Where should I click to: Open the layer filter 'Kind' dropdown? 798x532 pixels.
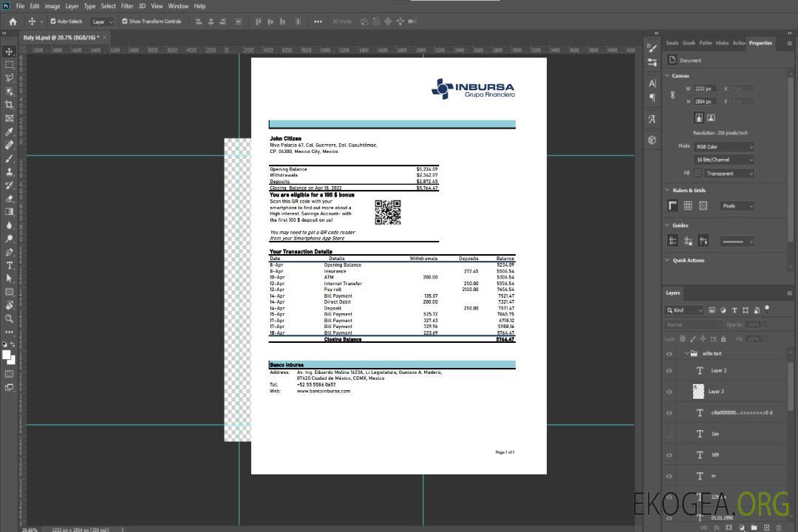coord(684,310)
